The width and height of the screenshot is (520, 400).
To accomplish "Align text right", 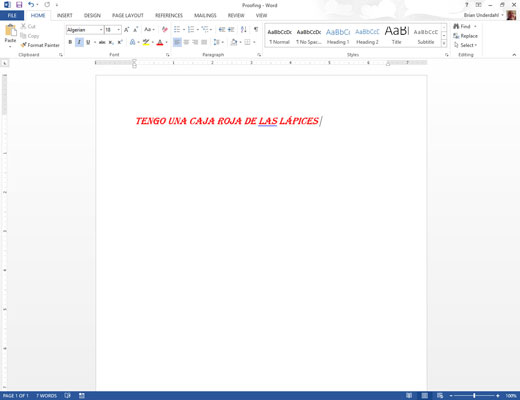I will 195,42.
